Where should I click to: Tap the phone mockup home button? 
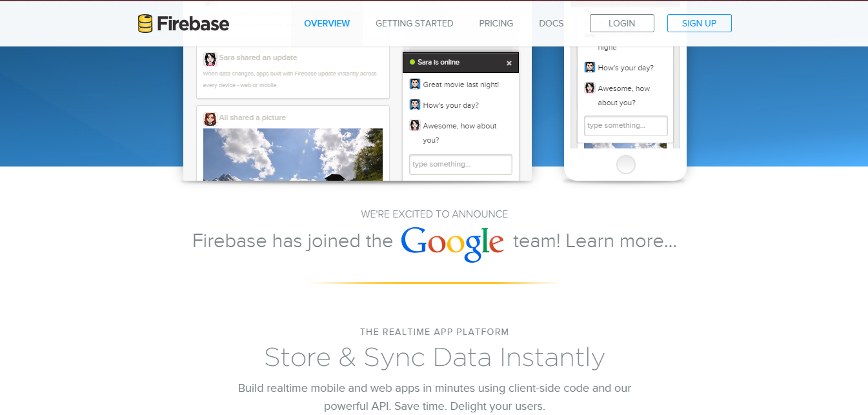625,165
